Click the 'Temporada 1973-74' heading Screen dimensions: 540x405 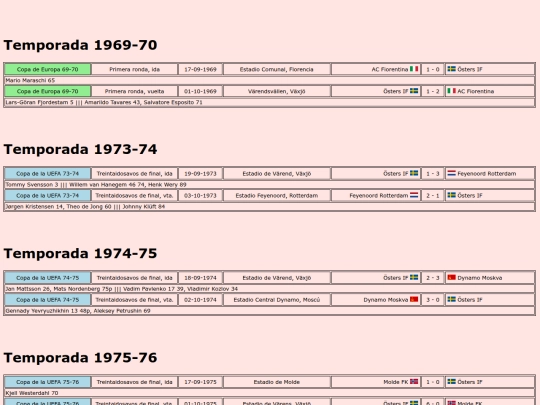pyautogui.click(x=80, y=149)
